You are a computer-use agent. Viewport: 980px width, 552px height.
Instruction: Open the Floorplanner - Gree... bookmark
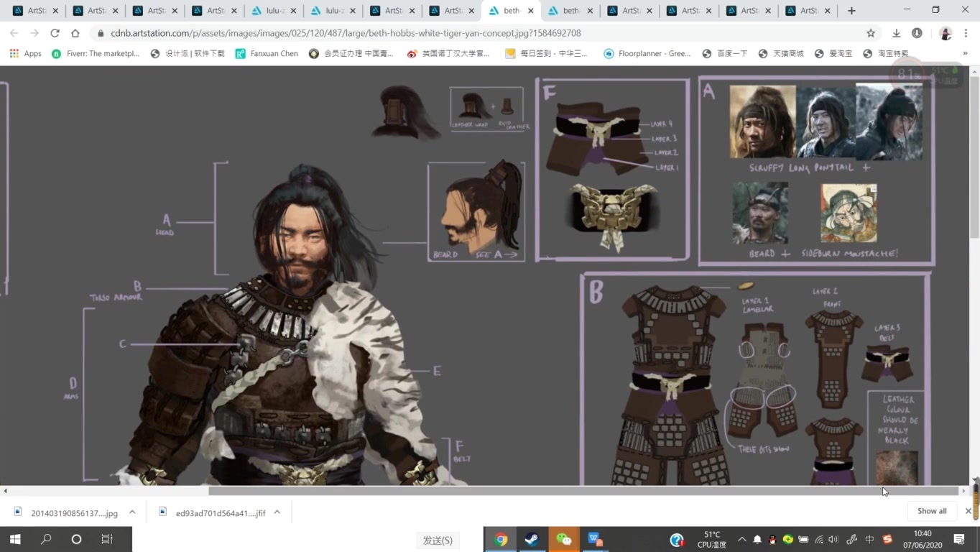click(647, 53)
